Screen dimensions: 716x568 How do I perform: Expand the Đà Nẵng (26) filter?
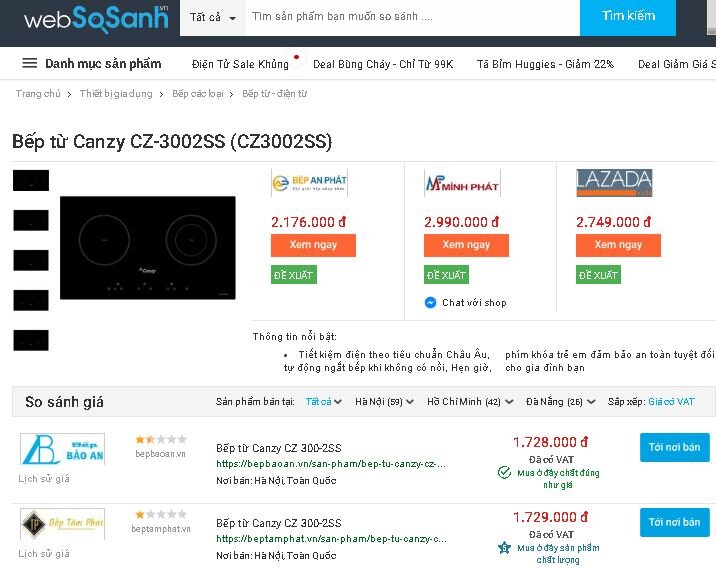[x=560, y=401]
